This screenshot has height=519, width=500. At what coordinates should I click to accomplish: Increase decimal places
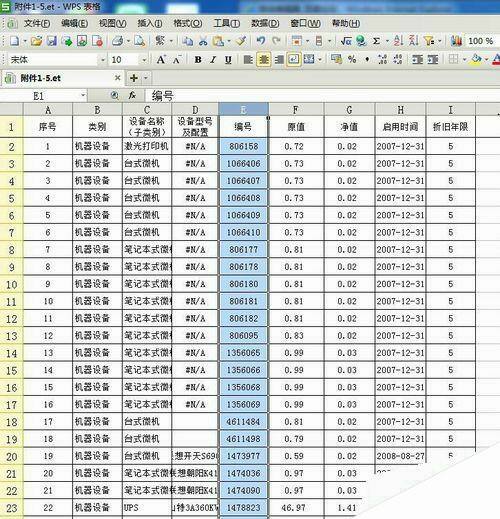382,60
